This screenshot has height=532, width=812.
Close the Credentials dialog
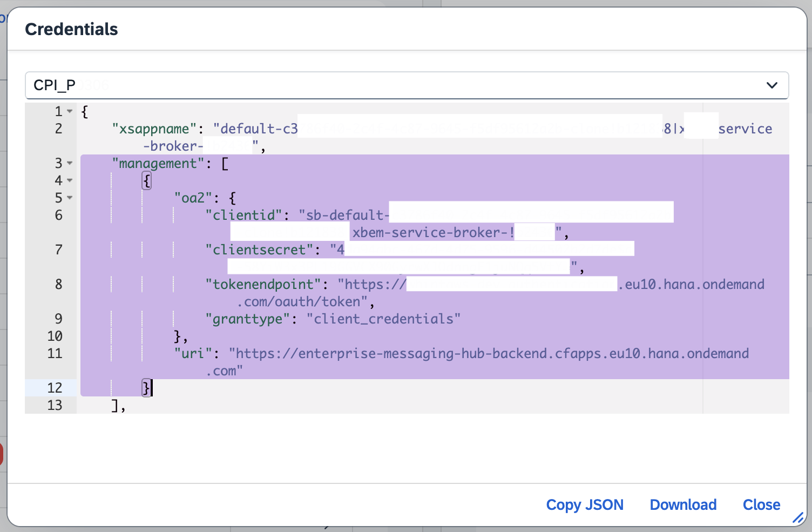761,504
